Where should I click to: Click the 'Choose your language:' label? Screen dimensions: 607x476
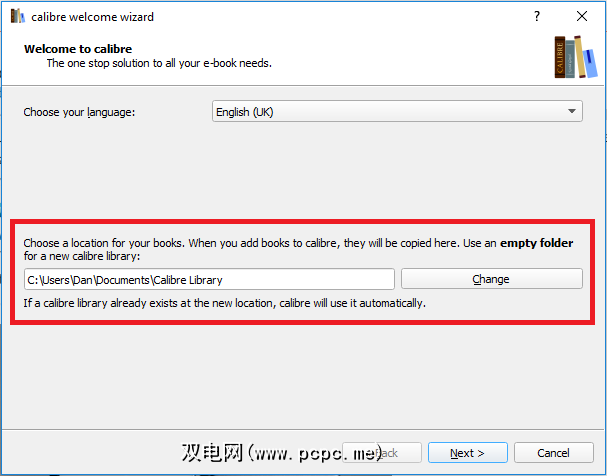79,112
